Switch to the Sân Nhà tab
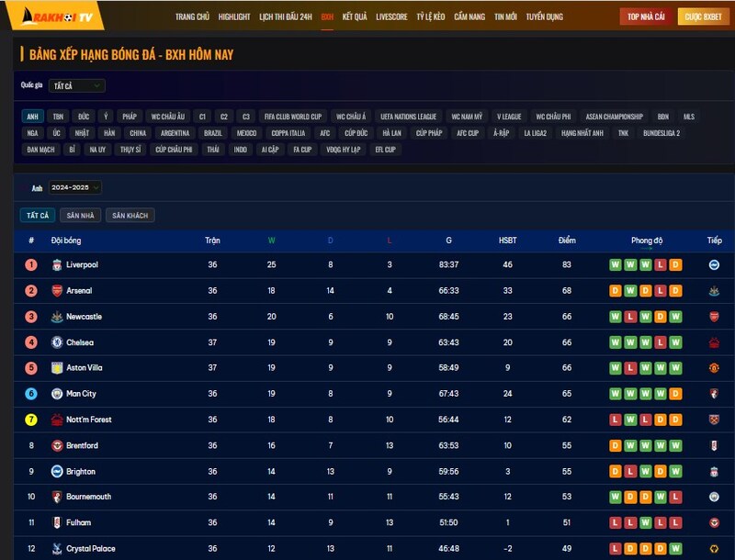 [x=80, y=216]
